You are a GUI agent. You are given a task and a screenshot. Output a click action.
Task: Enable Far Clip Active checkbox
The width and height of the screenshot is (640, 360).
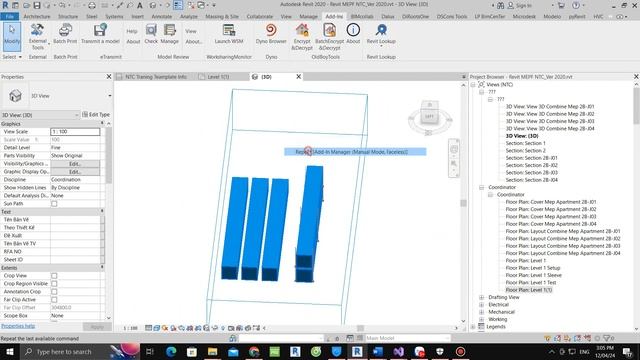click(54, 299)
